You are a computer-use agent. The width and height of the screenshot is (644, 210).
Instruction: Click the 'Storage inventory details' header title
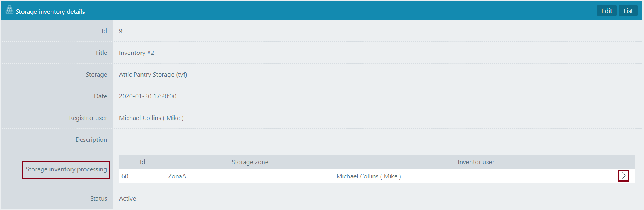[50, 12]
